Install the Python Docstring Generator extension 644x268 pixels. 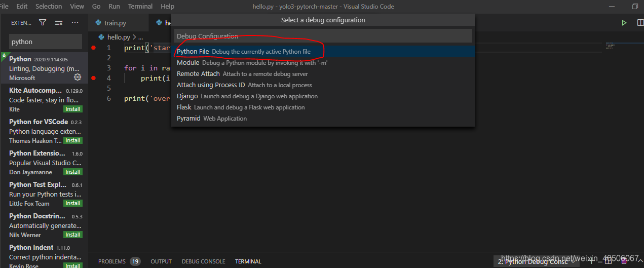click(x=72, y=235)
